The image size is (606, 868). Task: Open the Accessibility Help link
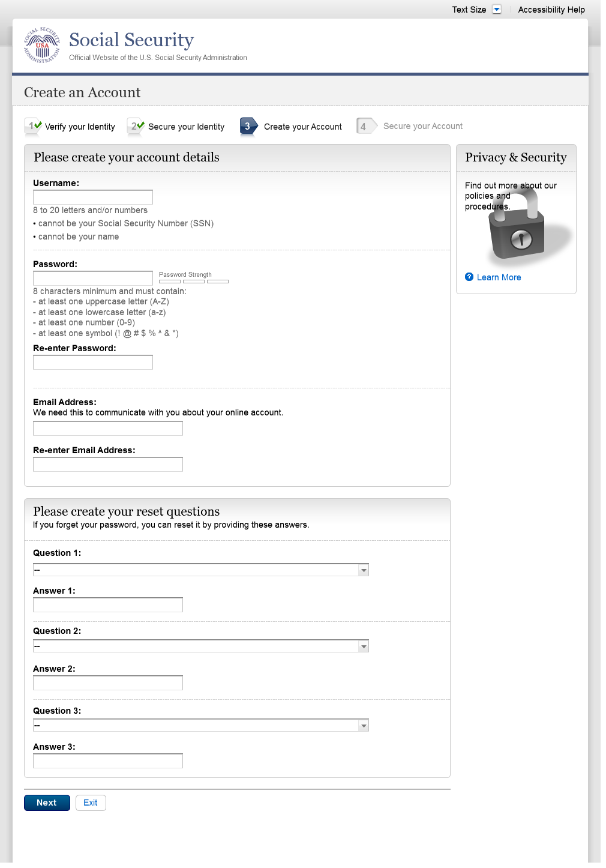551,10
